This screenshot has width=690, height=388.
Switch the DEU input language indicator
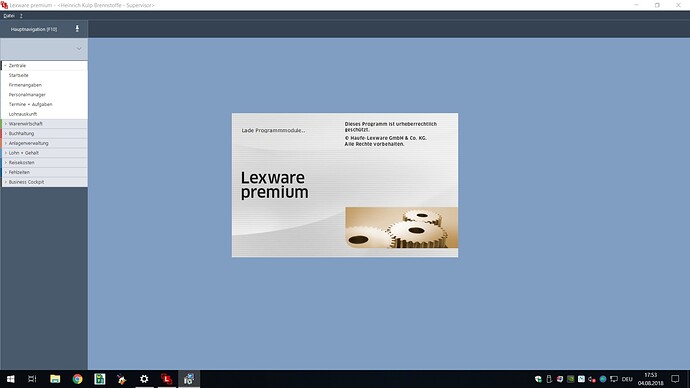pos(627,379)
